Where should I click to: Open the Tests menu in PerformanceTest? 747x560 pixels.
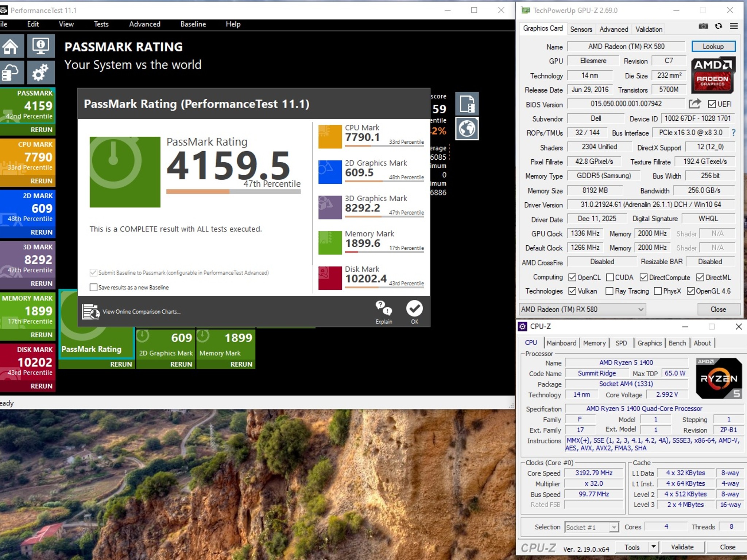click(101, 24)
